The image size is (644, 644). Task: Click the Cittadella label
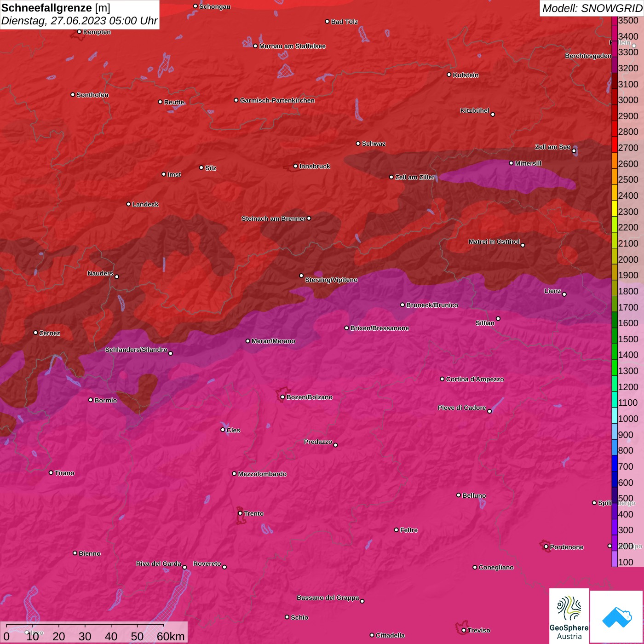390,635
